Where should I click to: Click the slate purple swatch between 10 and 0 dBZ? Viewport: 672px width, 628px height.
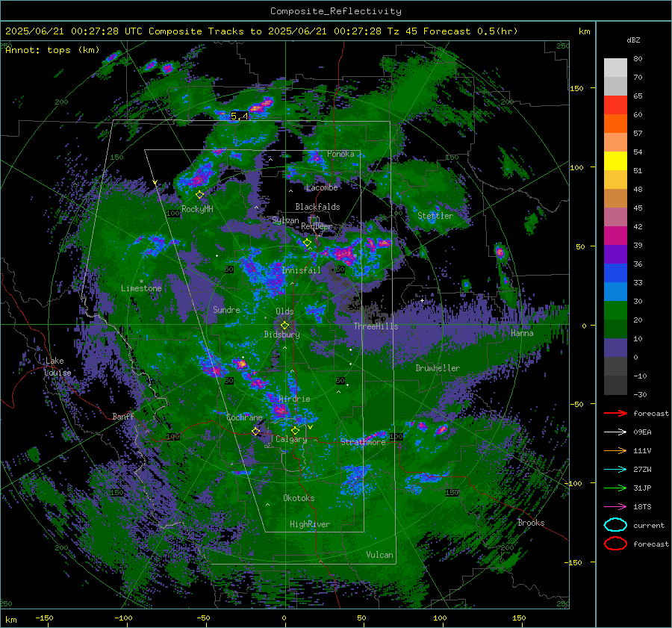pos(615,347)
